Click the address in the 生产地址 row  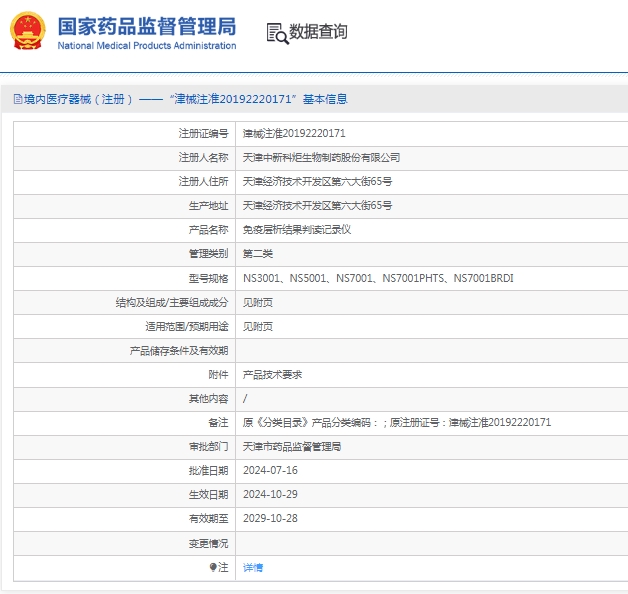point(317,205)
